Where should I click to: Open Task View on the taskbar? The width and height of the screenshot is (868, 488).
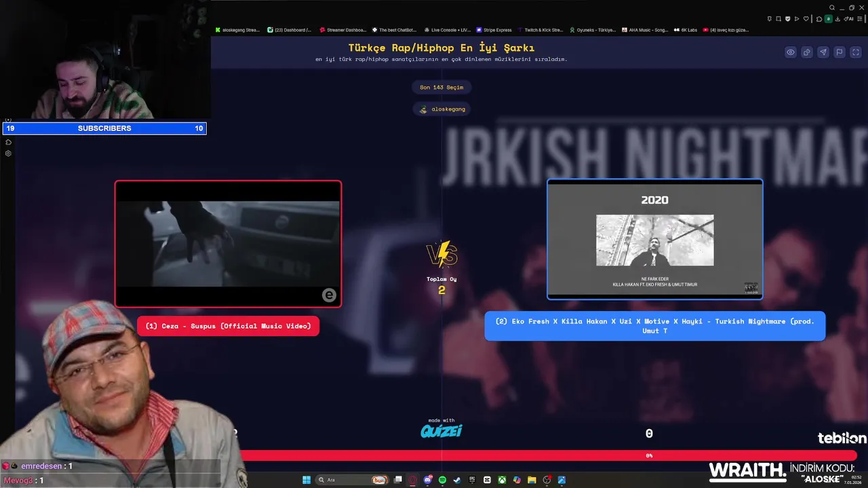[x=399, y=480]
